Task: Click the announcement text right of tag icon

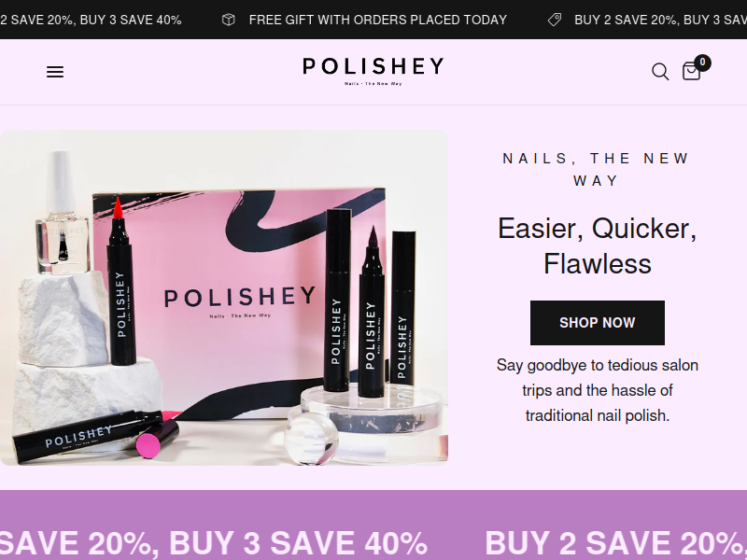Action: (660, 20)
